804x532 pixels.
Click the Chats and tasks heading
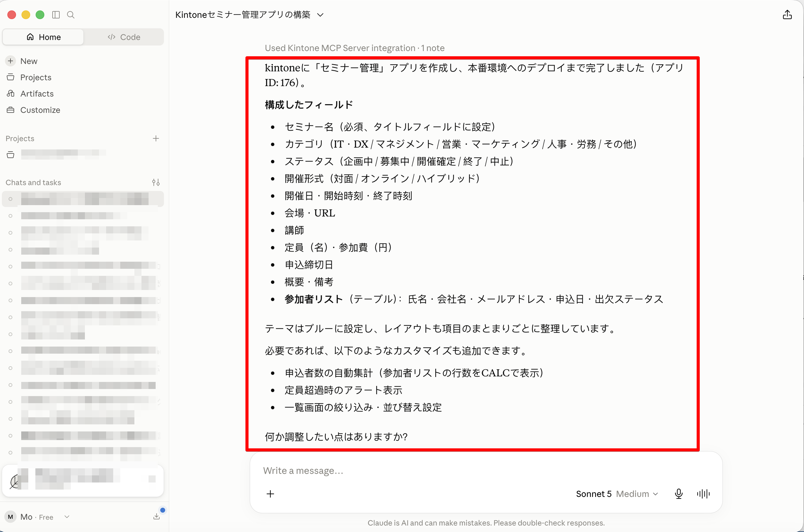(33, 183)
